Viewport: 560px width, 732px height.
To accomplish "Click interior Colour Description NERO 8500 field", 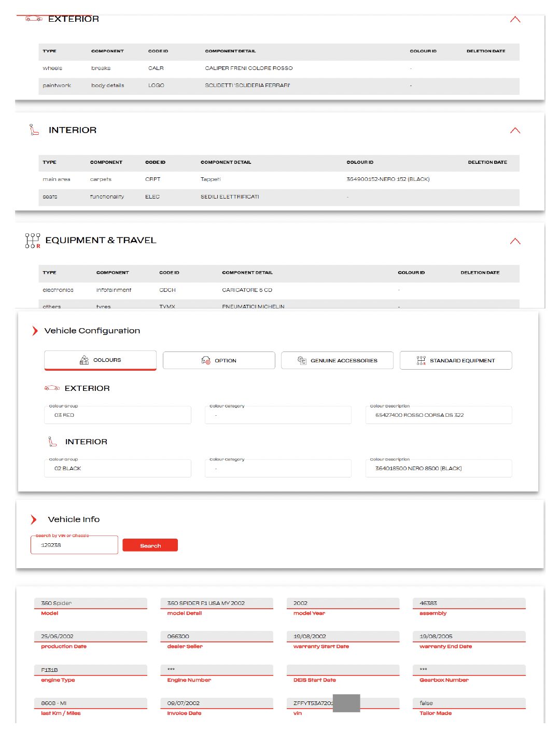I will 439,469.
